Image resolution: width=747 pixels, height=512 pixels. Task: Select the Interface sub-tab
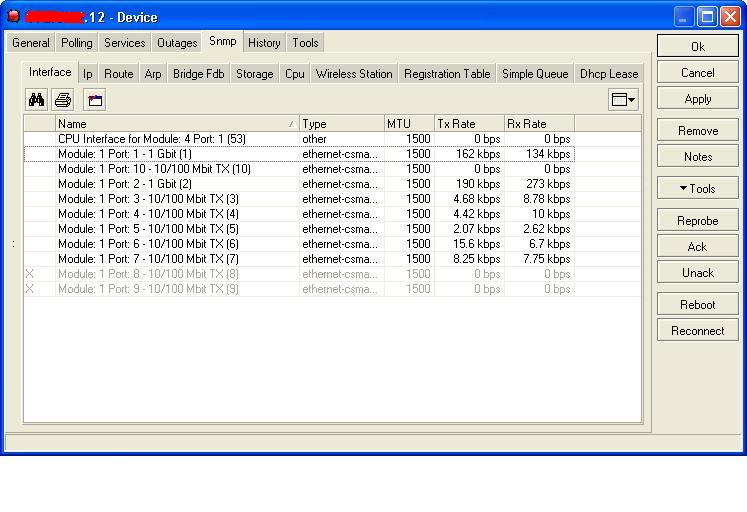[50, 72]
